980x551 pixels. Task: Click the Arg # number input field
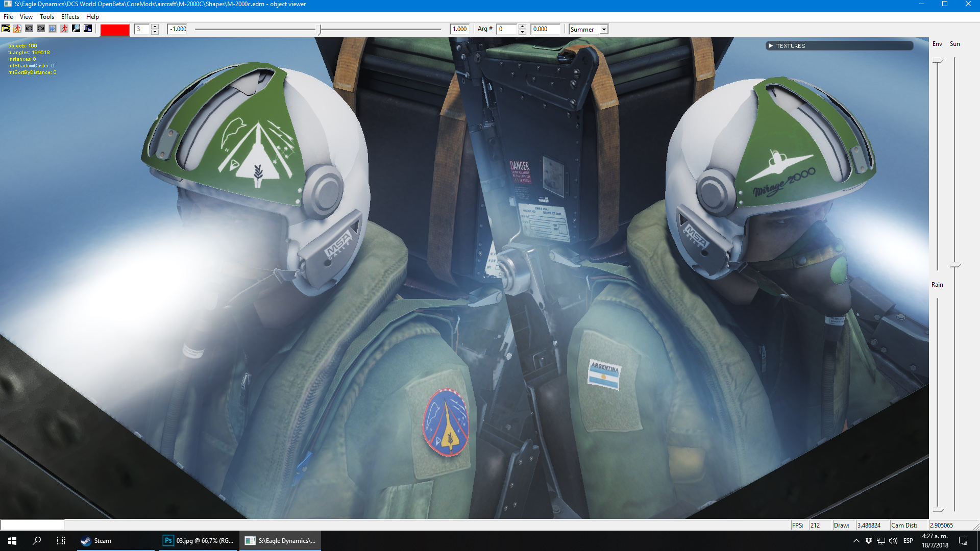(507, 29)
